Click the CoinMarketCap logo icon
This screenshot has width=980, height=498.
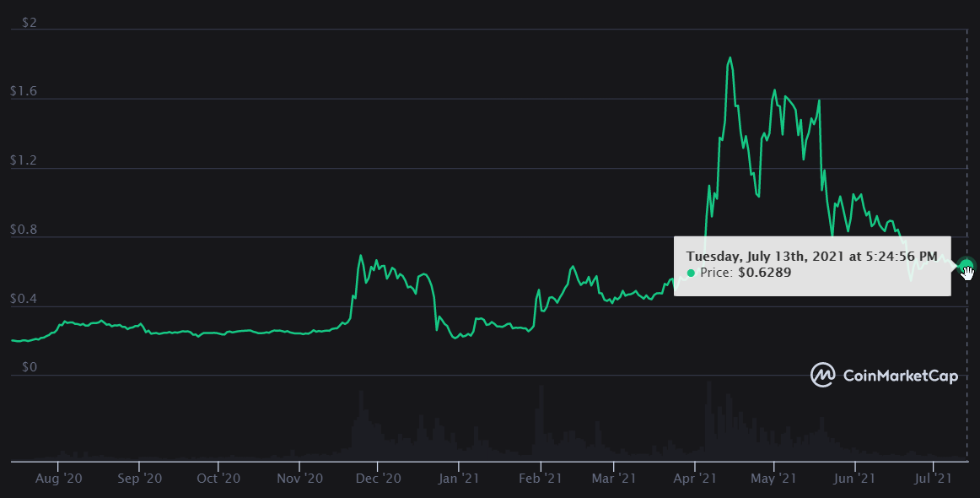pos(822,376)
